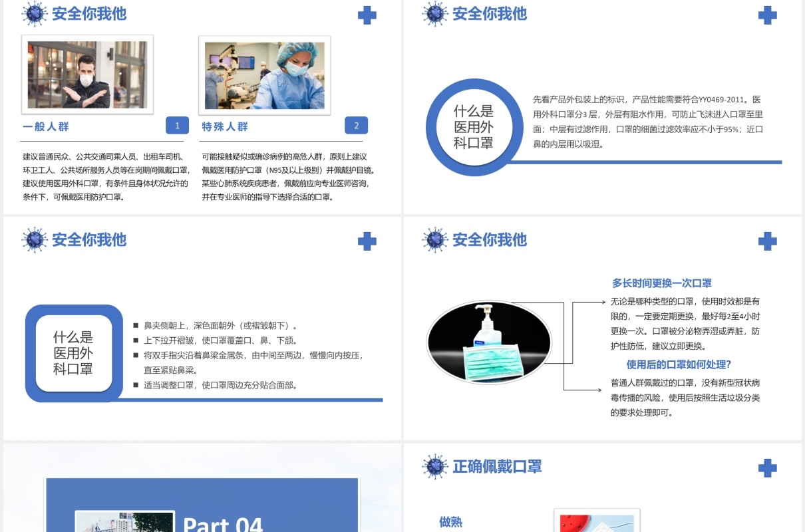The height and width of the screenshot is (532, 805).
Task: Click the number 1 badge next to 一般人群
Action: 177,126
